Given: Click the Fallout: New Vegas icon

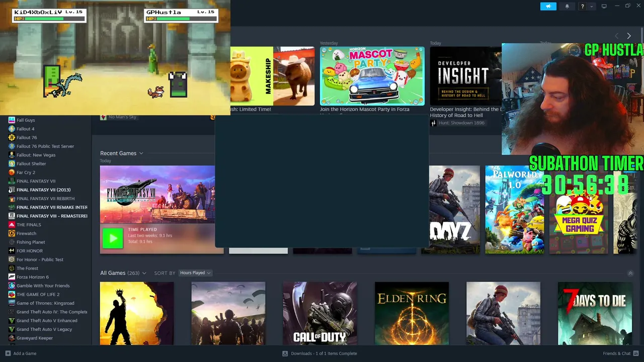Looking at the screenshot, I should click(x=12, y=155).
